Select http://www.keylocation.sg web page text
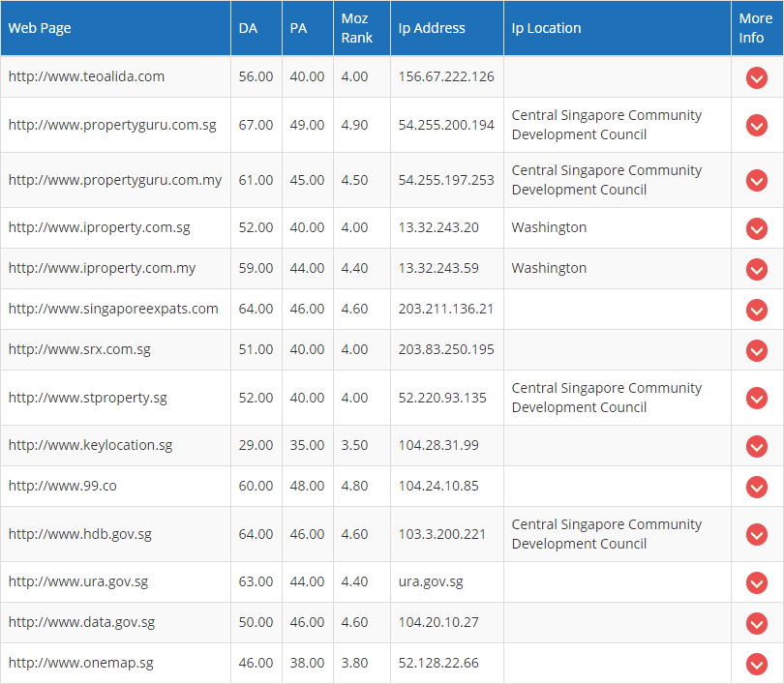 pos(91,445)
